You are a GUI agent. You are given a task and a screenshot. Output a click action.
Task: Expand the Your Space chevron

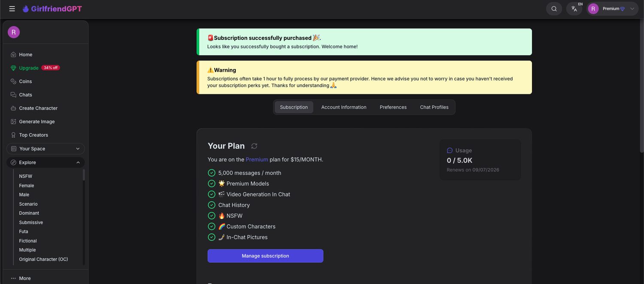(x=78, y=148)
